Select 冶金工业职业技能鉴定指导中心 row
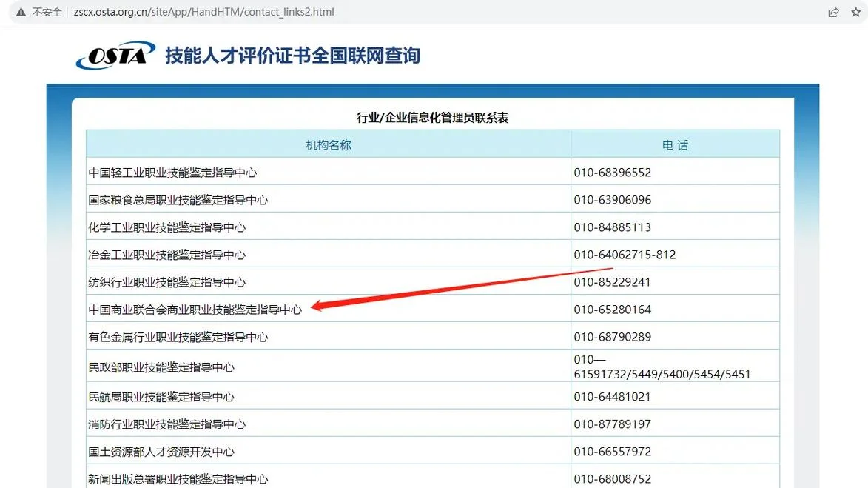Viewport: 868px width, 488px height. click(433, 254)
